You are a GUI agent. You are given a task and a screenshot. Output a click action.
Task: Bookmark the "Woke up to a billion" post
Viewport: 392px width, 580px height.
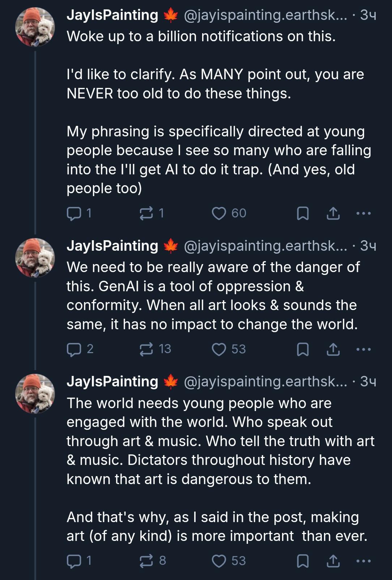pyautogui.click(x=302, y=213)
